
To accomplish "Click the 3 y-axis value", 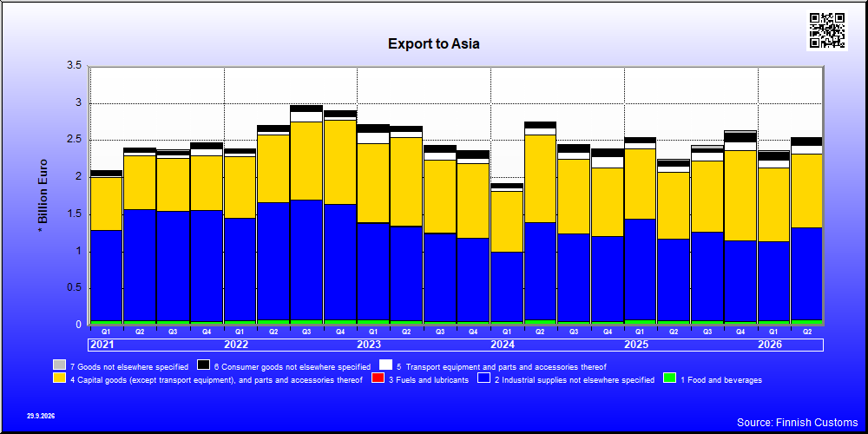I will point(79,103).
